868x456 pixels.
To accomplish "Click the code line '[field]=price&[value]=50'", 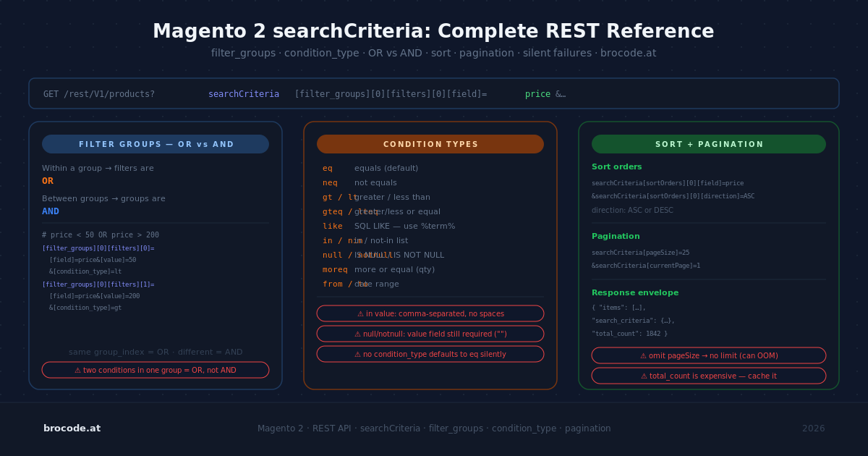I will [93, 260].
